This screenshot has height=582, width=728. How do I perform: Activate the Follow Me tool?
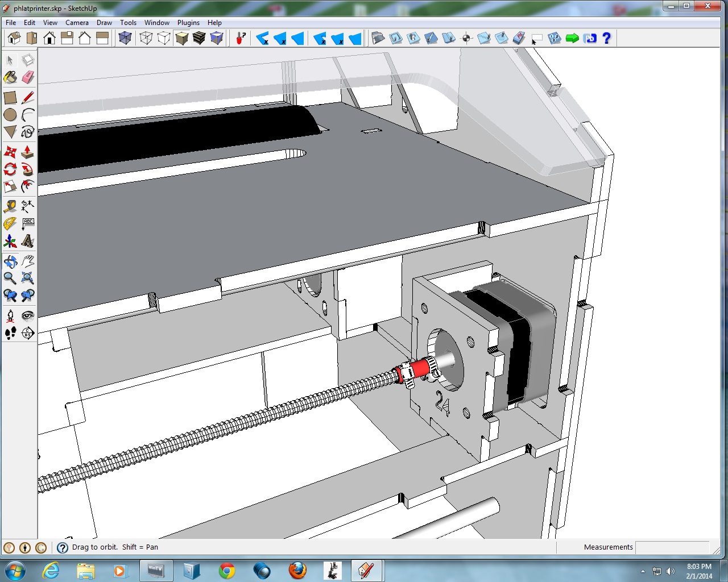coord(27,169)
